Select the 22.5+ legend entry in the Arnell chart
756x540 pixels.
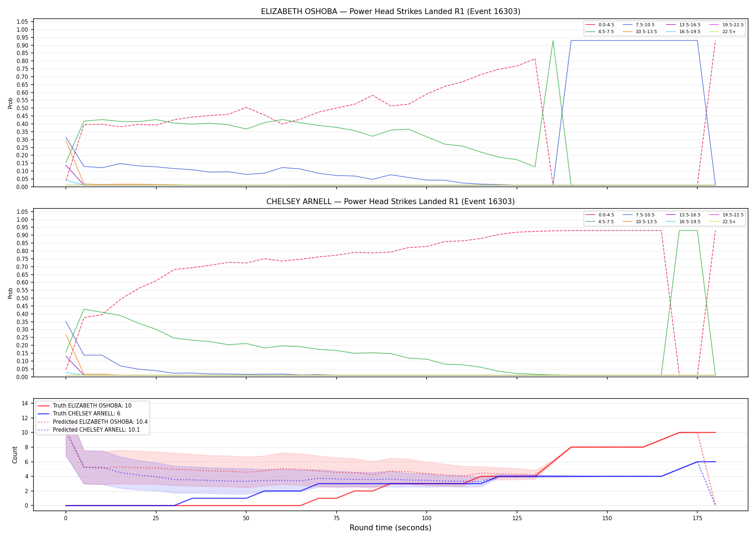[723, 222]
